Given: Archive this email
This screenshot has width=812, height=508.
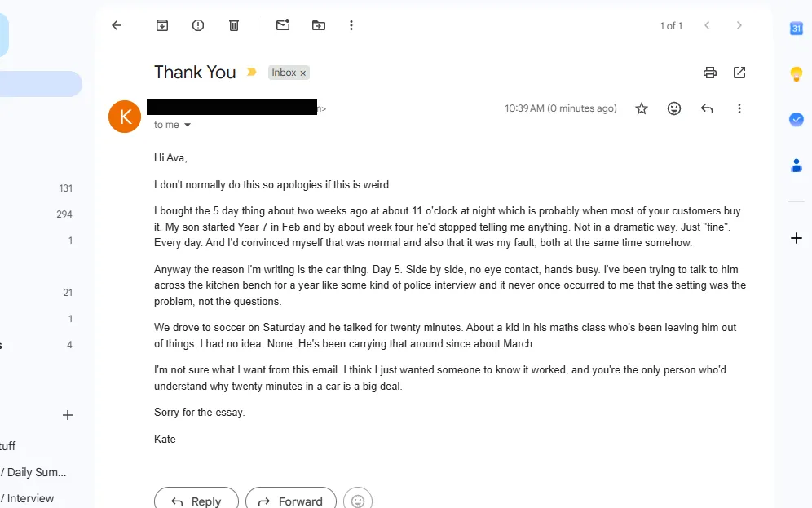Looking at the screenshot, I should (x=162, y=25).
